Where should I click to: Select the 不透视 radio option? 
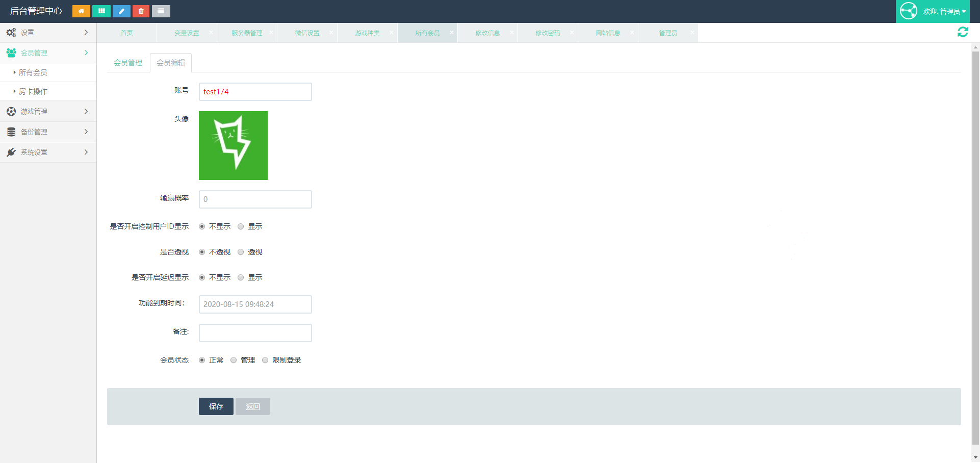pyautogui.click(x=202, y=252)
